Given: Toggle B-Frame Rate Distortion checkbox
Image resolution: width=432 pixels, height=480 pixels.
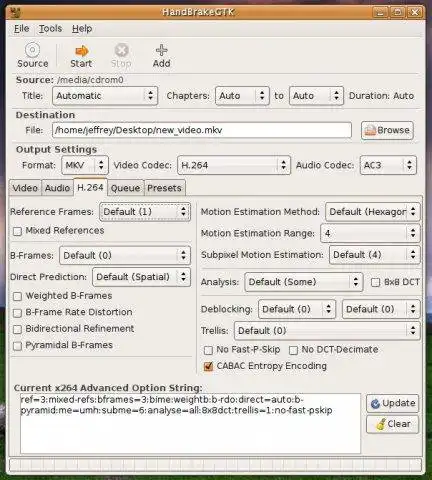Looking at the screenshot, I should pos(17,313).
